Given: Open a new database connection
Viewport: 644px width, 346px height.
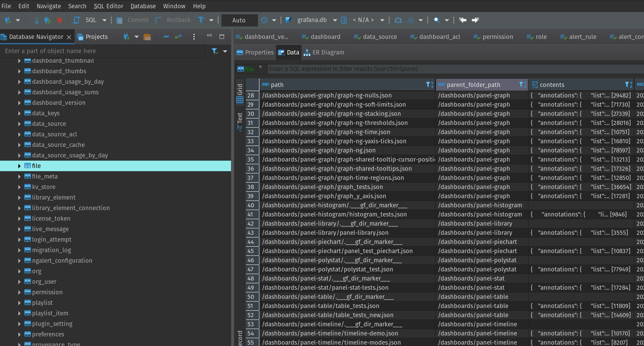Looking at the screenshot, I should click(8, 20).
